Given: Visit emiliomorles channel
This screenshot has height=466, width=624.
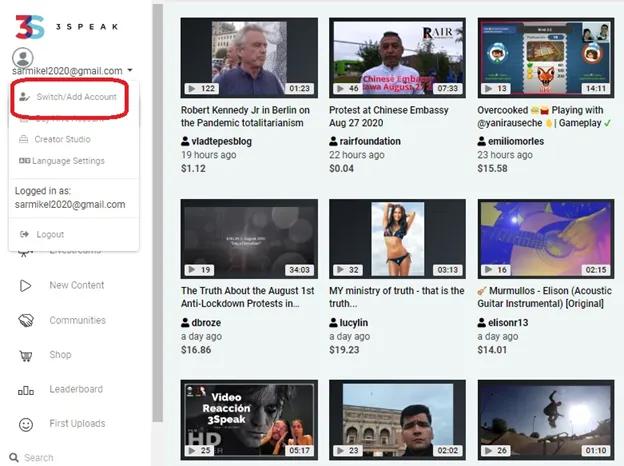Looking at the screenshot, I should tap(516, 141).
